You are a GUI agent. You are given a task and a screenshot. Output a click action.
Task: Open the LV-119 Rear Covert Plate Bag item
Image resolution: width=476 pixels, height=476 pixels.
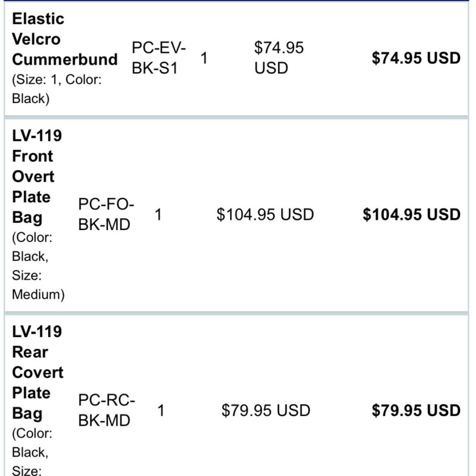pos(38,372)
